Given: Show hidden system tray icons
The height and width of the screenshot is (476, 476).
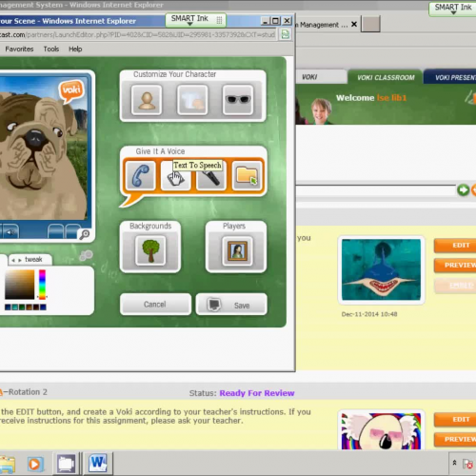Looking at the screenshot, I should pos(454,463).
